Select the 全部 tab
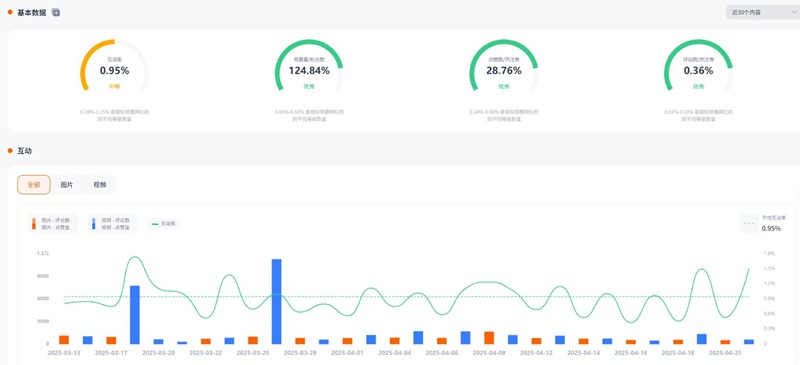Viewport: 800px width, 365px height. click(34, 185)
